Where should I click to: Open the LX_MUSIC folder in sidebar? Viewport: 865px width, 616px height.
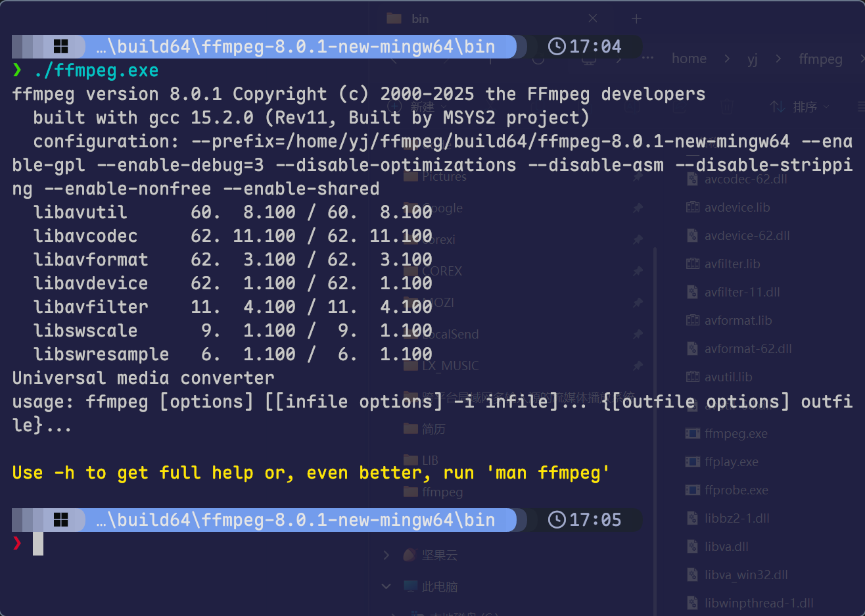point(450,366)
